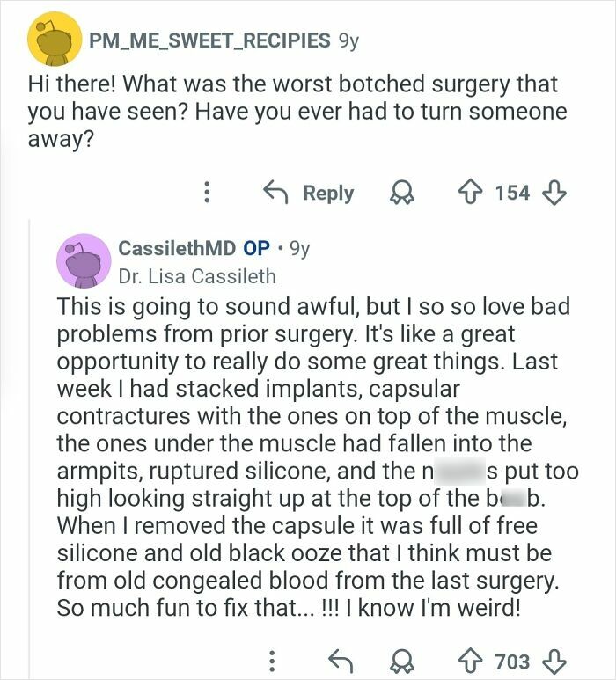The height and width of the screenshot is (680, 616).
Task: Click the 154 vote count
Action: (512, 193)
